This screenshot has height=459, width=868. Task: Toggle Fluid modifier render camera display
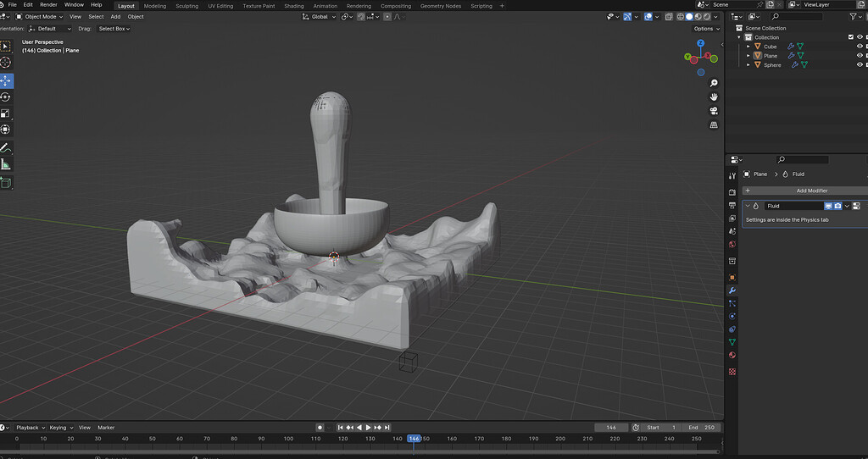pos(837,206)
